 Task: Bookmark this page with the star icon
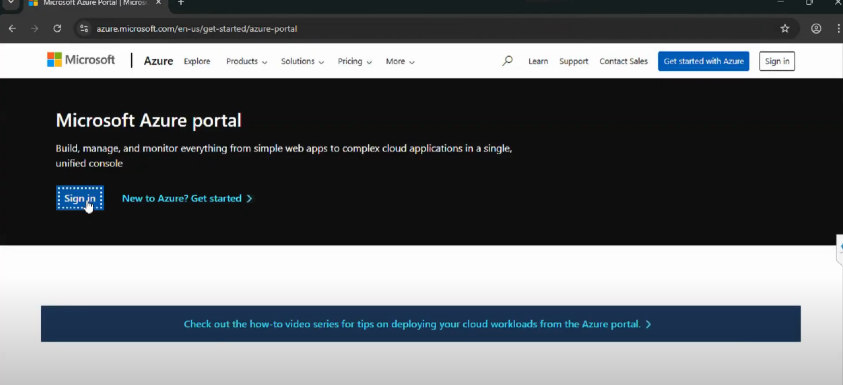785,28
